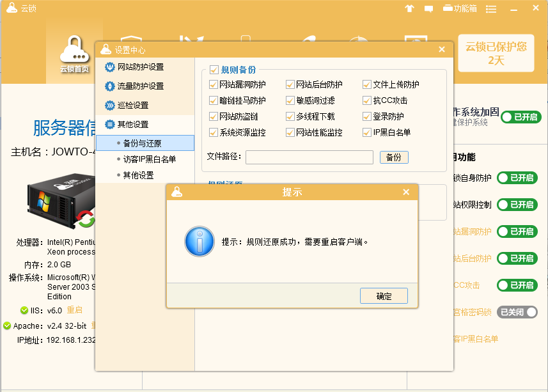548x392 pixels.
Task: Confirm the prompt with the 确定 button
Action: coord(384,295)
